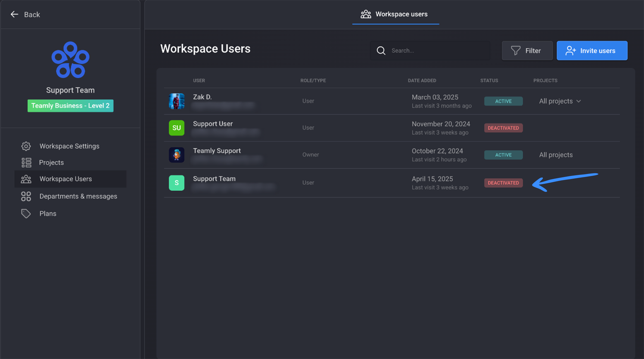Click the Support Team workspace logo
The width and height of the screenshot is (644, 359).
click(70, 60)
